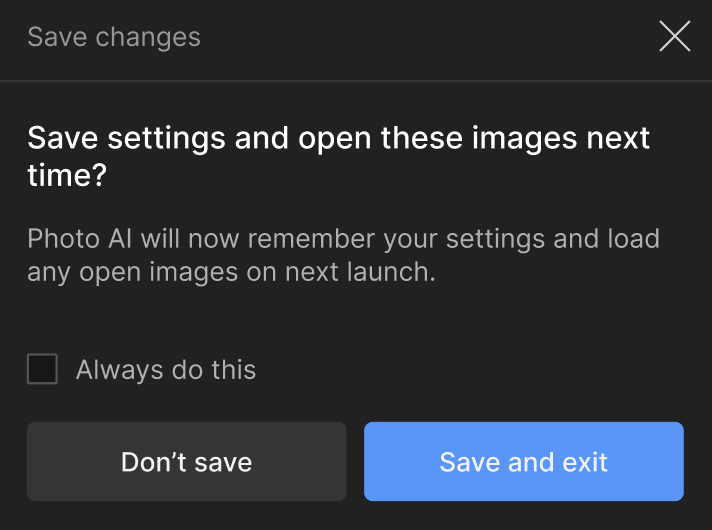The width and height of the screenshot is (712, 530).
Task: Enable the Always do this checkbox
Action: tap(42, 370)
